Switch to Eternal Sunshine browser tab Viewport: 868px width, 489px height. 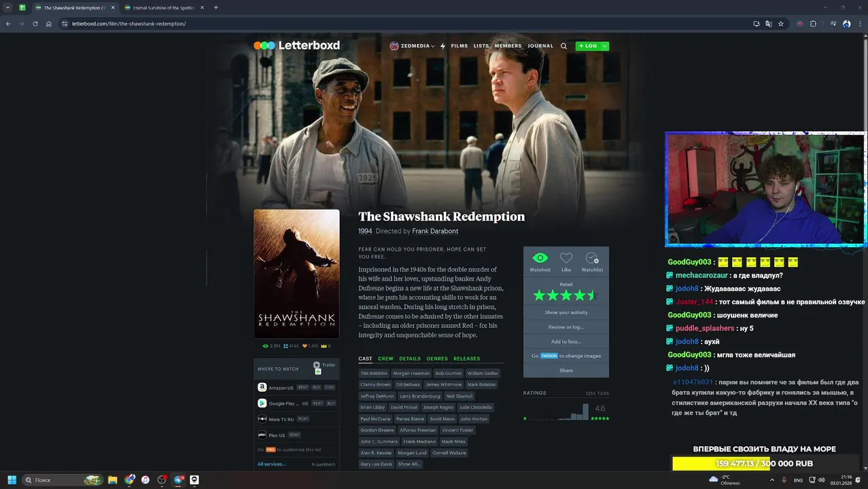(163, 7)
